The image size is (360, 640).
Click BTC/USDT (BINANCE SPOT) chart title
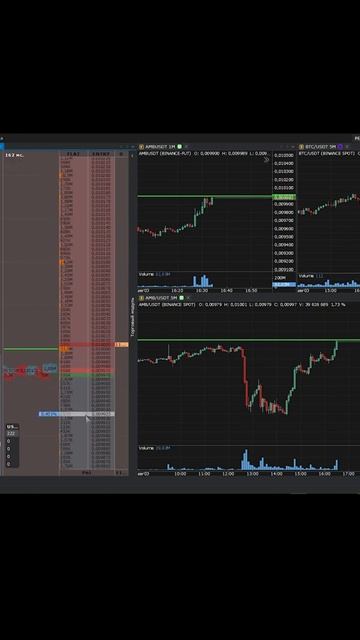(327, 153)
